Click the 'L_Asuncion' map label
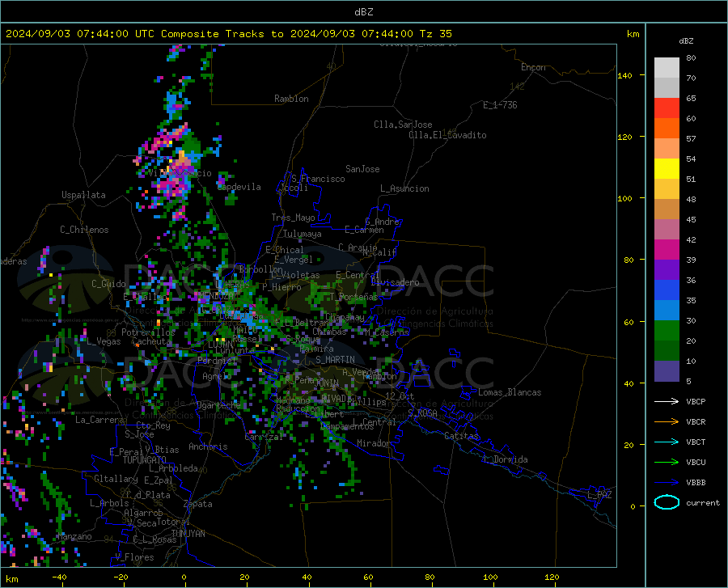Screen dimensions: 728x588 tap(404, 188)
